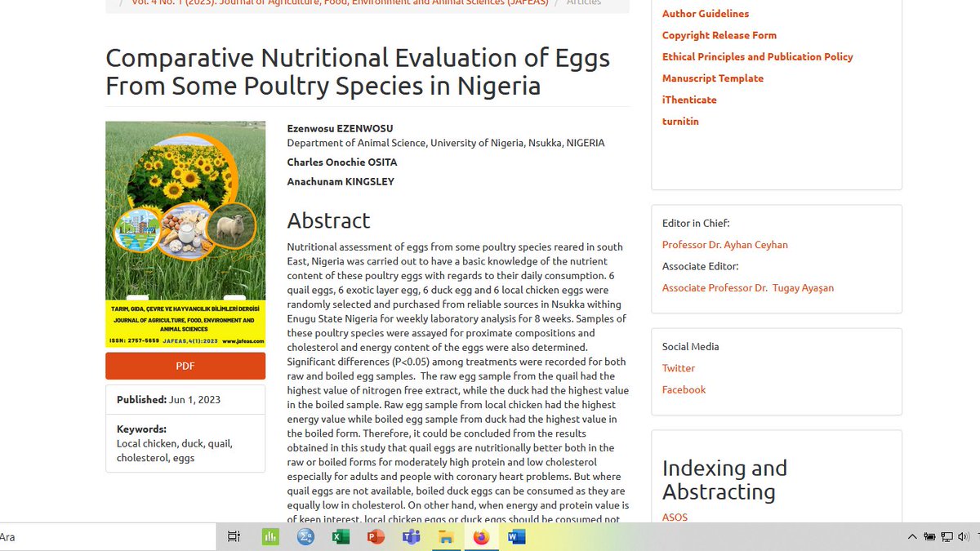
Task: Open Microsoft Teams from the taskbar
Action: pyautogui.click(x=411, y=536)
